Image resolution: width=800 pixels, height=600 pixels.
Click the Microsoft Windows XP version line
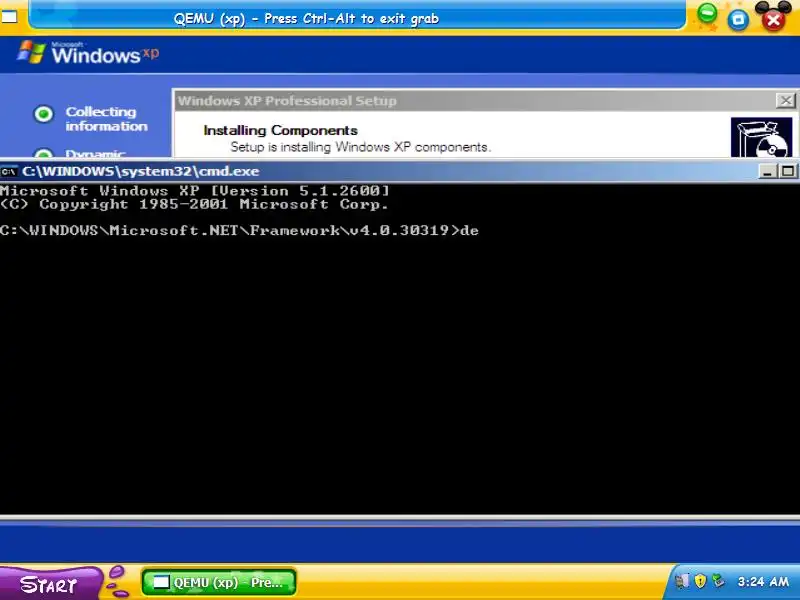195,191
